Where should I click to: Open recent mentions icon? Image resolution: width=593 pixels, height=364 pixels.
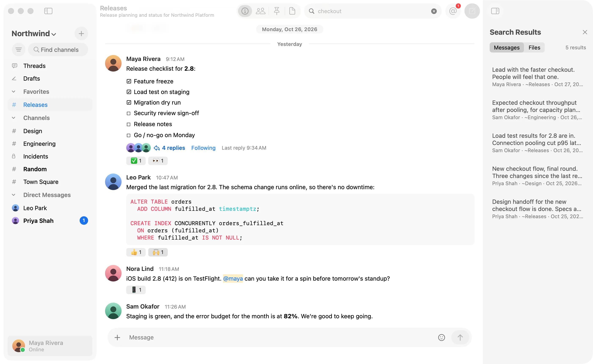453,11
